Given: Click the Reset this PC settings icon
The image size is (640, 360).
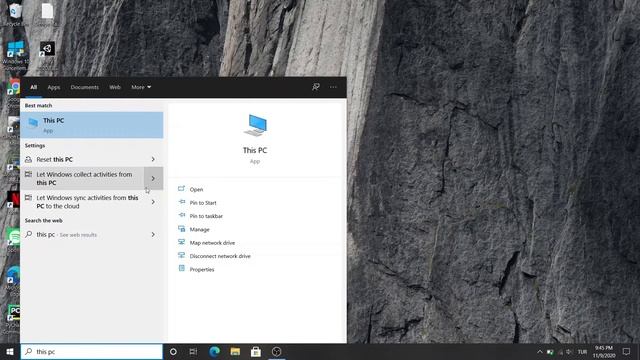Looking at the screenshot, I should (x=28, y=160).
